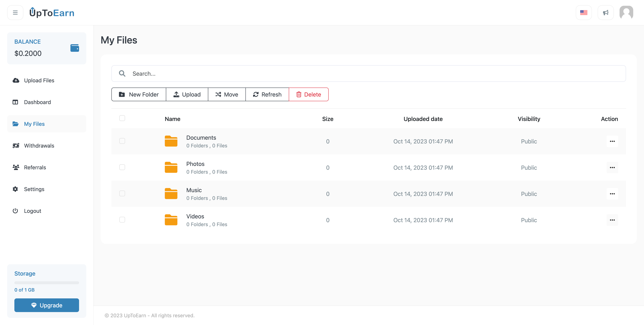Open Referrals from the sidebar menu
Screen dimensions: 644x325
click(x=35, y=168)
